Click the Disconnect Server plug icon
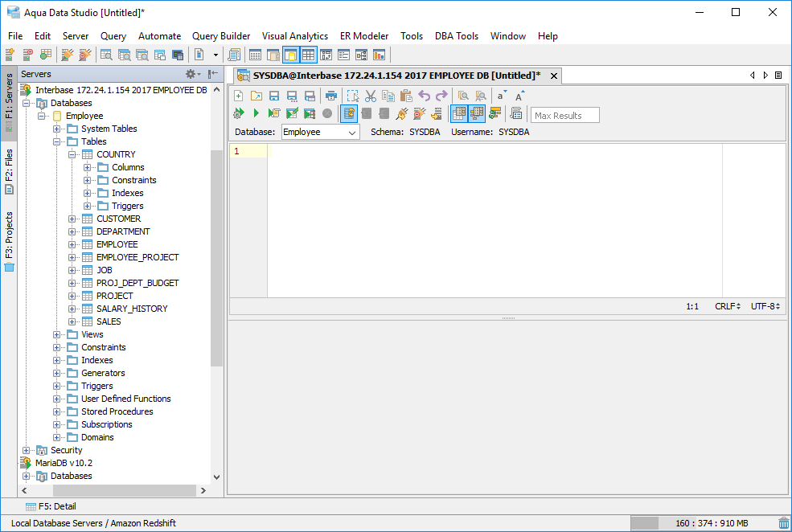This screenshot has width=792, height=532. 85,55
